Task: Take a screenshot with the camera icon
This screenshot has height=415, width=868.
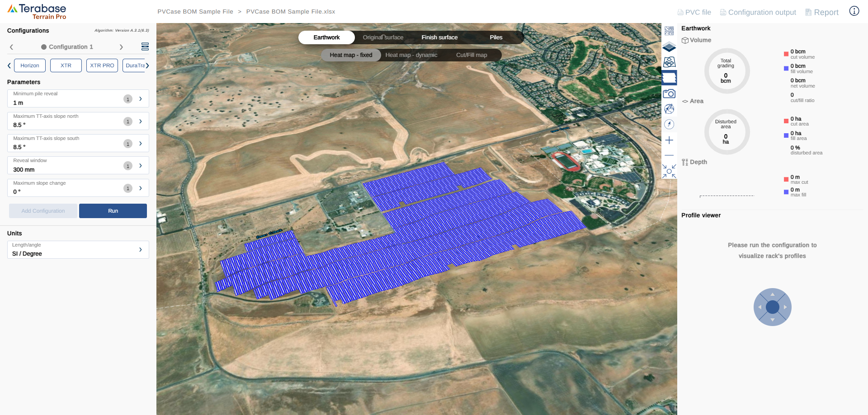Action: [669, 93]
